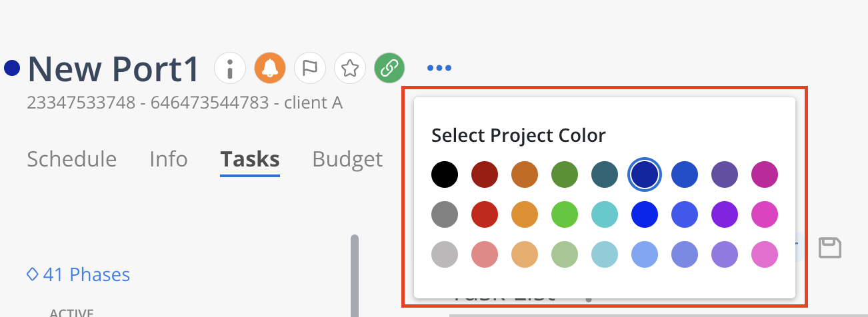Open the Info tab
This screenshot has width=868, height=317.
pos(168,159)
